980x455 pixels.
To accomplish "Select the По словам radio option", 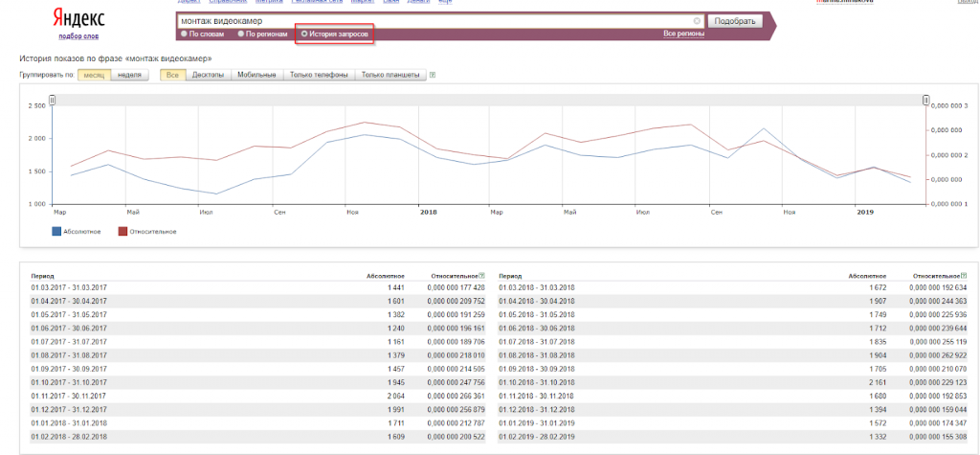I will (184, 34).
